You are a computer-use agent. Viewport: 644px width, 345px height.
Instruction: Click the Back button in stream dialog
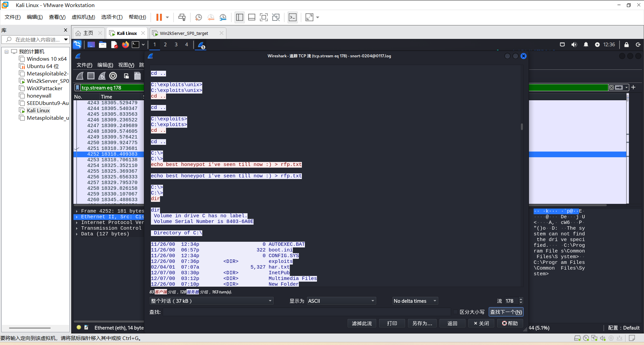452,323
